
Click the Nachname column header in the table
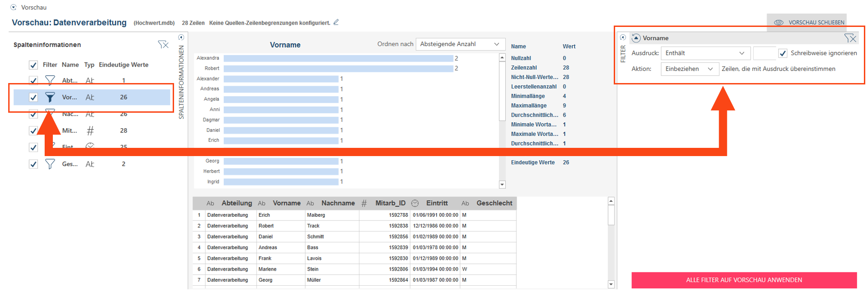point(338,203)
